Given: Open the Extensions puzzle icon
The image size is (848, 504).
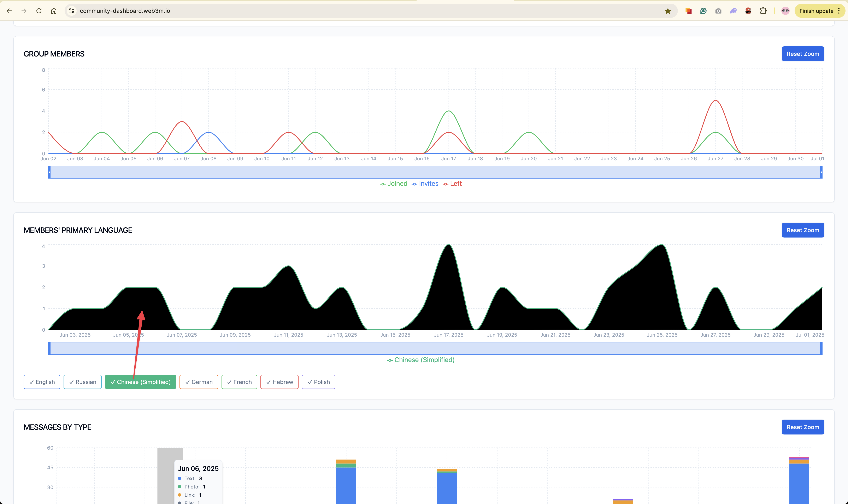Looking at the screenshot, I should (x=763, y=11).
